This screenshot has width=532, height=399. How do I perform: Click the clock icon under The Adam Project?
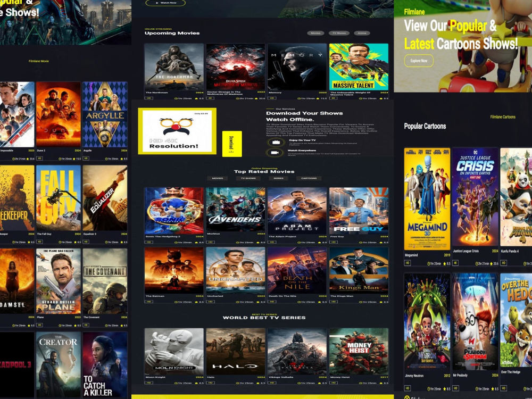point(299,242)
